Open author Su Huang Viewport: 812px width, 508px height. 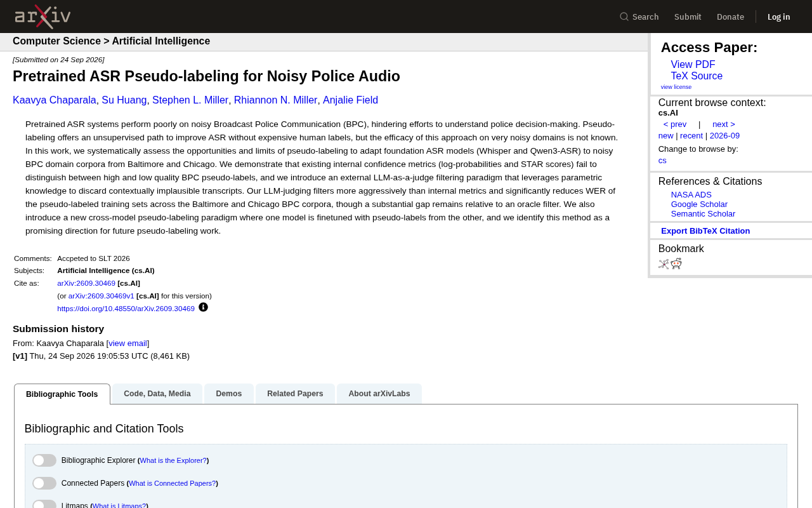pos(124,100)
